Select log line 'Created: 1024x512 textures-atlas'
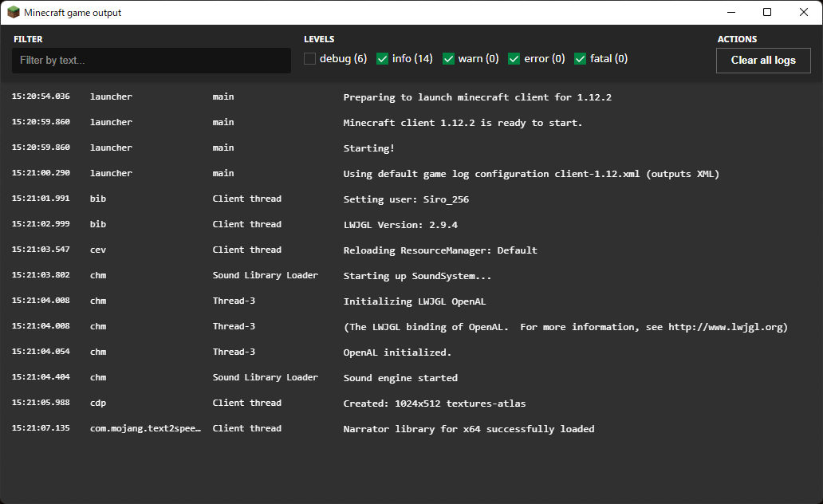 434,404
